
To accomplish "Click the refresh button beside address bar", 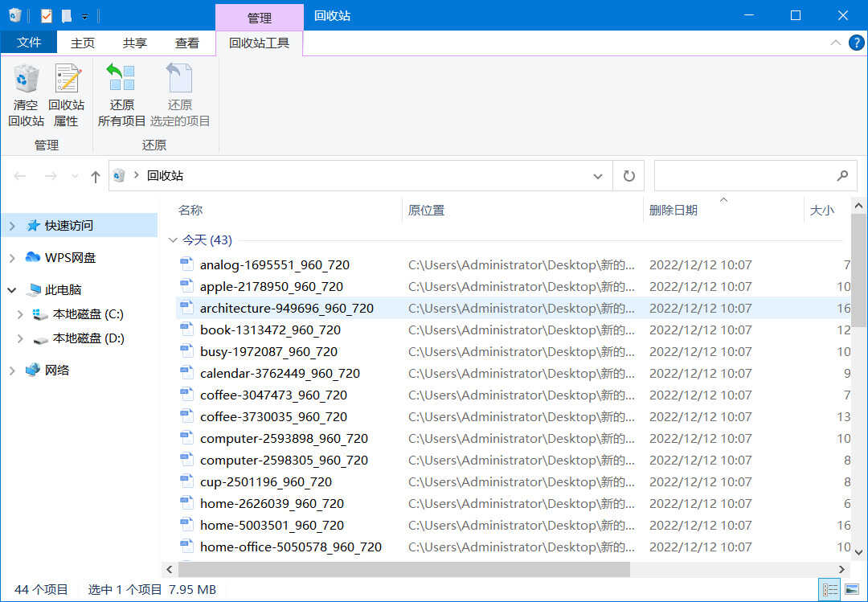I will pos(628,176).
